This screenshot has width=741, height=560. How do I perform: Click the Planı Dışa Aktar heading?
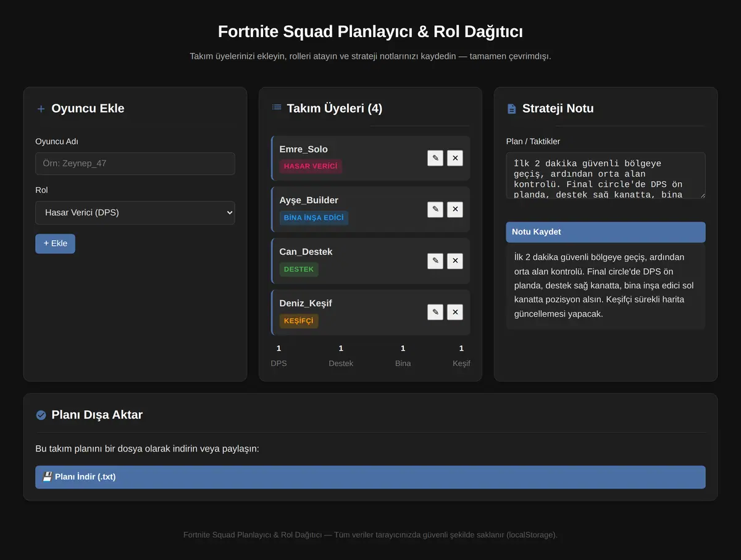(x=97, y=414)
